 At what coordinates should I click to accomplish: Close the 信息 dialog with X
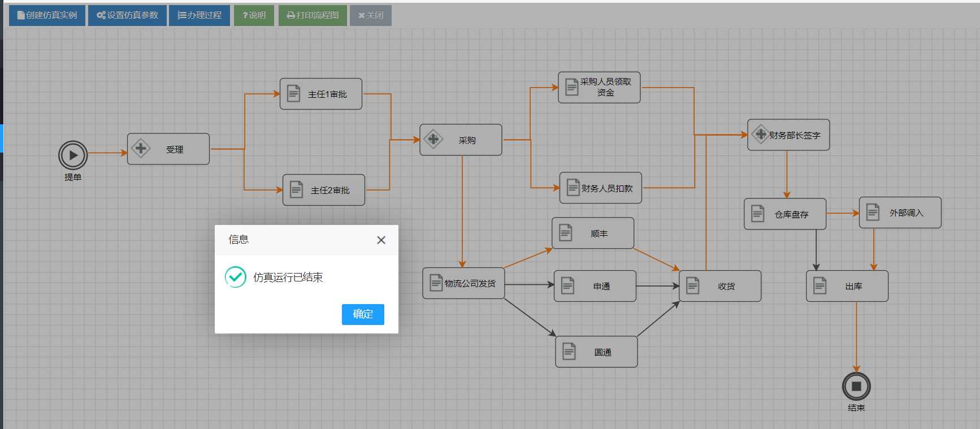pos(381,240)
